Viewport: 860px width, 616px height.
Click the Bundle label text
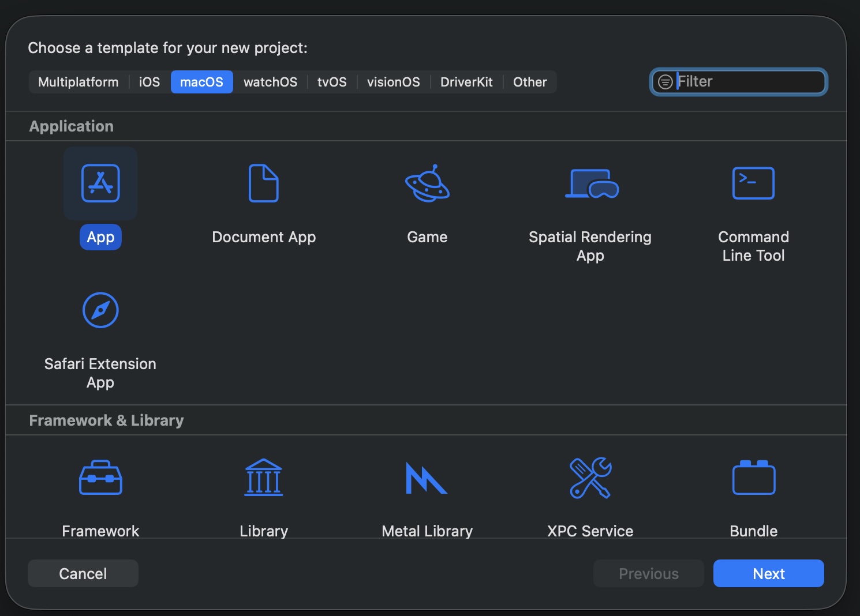coord(753,531)
